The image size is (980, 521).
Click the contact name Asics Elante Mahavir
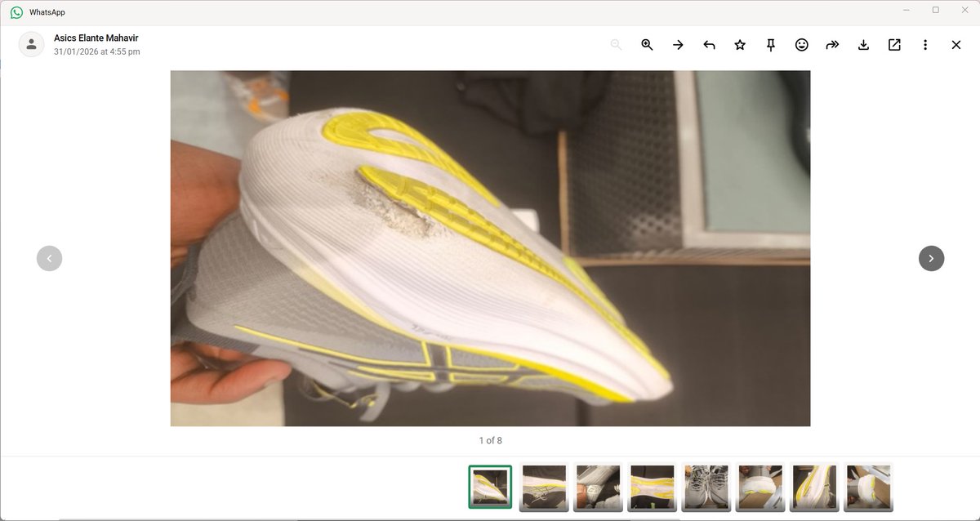tap(96, 38)
